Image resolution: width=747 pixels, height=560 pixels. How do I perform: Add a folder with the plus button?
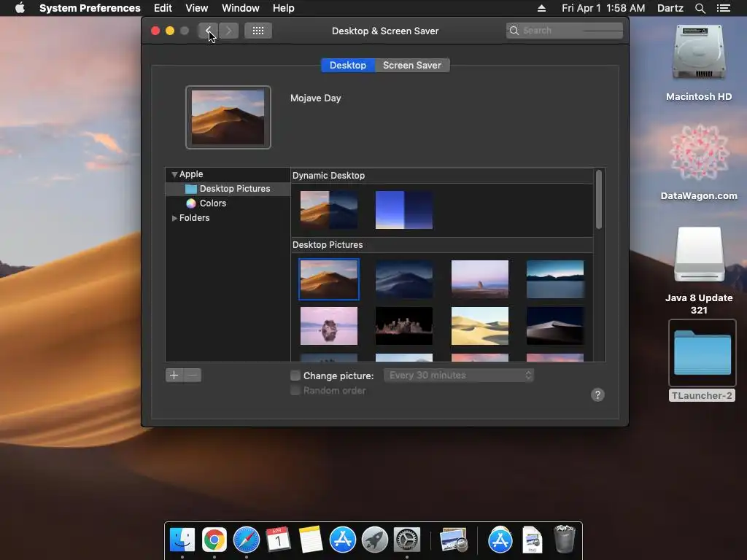point(174,376)
